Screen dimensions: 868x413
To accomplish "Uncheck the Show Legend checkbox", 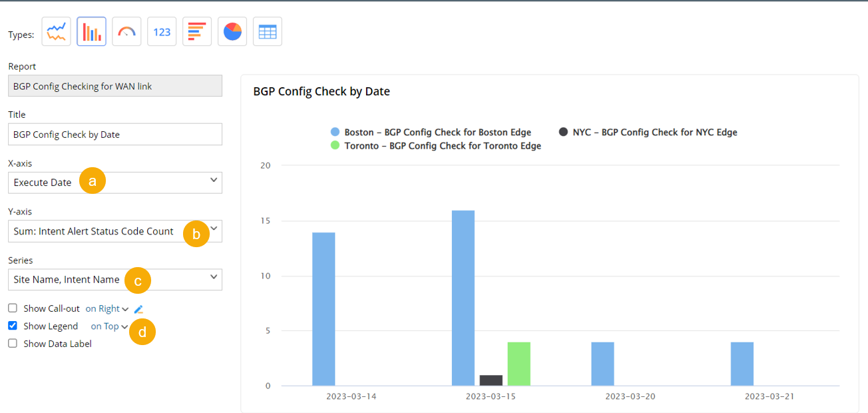I will pyautogui.click(x=13, y=326).
